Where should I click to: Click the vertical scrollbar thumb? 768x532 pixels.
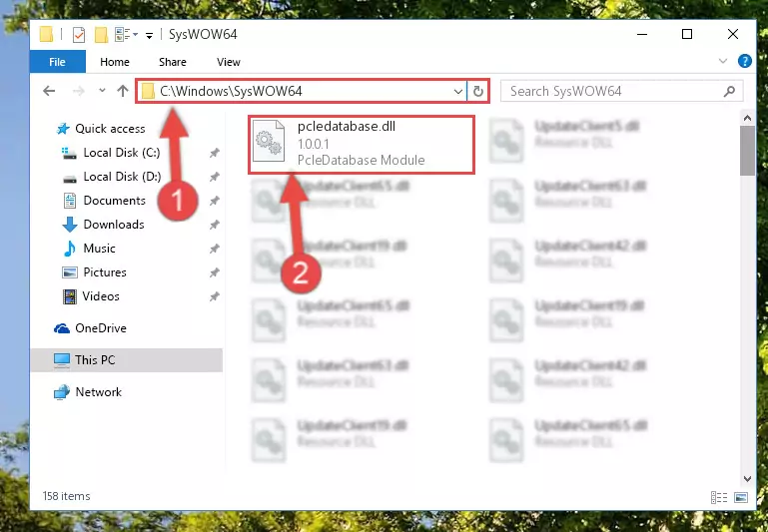point(747,151)
